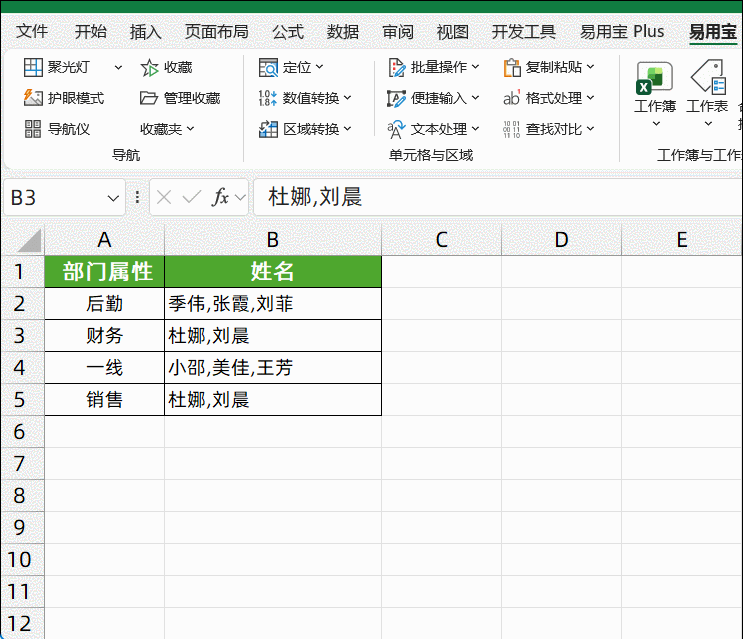Select column C header
Image resolution: width=743 pixels, height=639 pixels.
(x=441, y=240)
